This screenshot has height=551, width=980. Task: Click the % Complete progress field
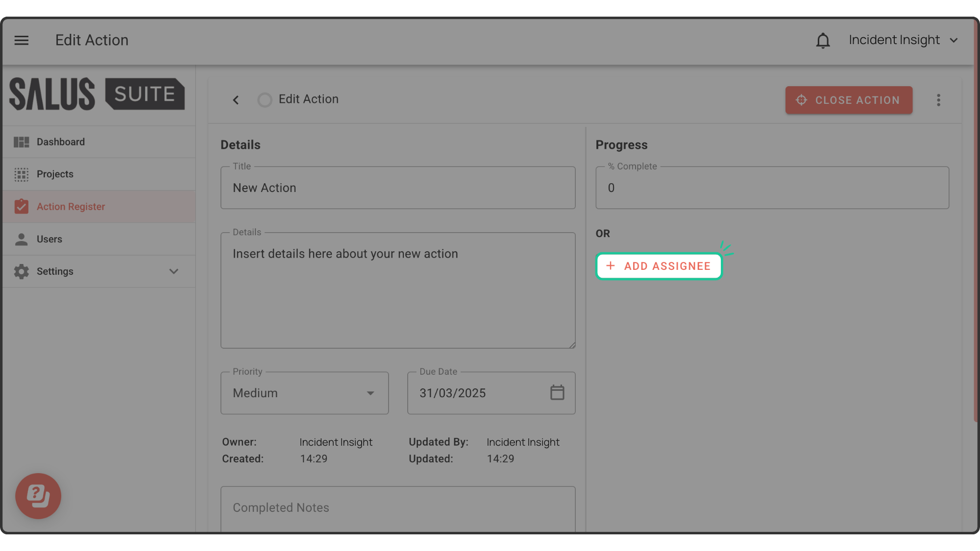click(772, 188)
